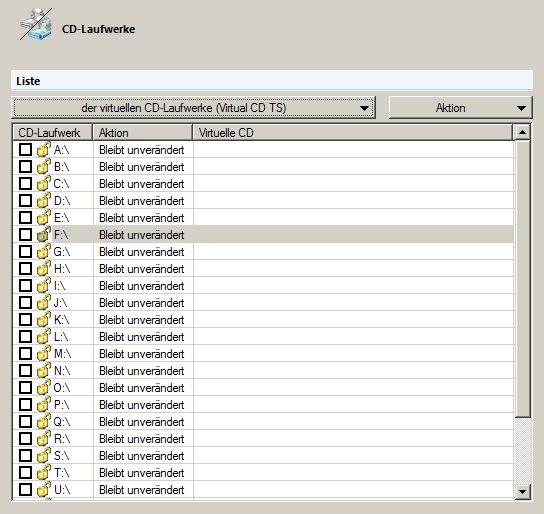The height and width of the screenshot is (514, 544).
Task: Click the Virtuelle CD cell for D:\
Action: 353,201
